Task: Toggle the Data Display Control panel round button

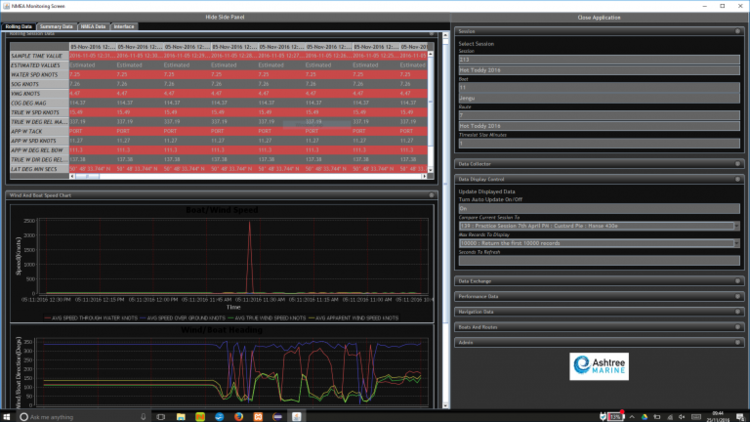Action: [x=738, y=179]
